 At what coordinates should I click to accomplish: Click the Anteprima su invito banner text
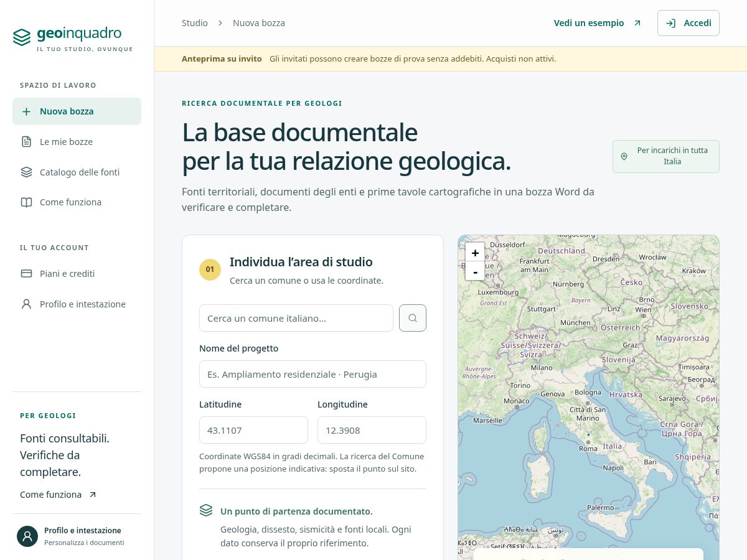tap(222, 59)
